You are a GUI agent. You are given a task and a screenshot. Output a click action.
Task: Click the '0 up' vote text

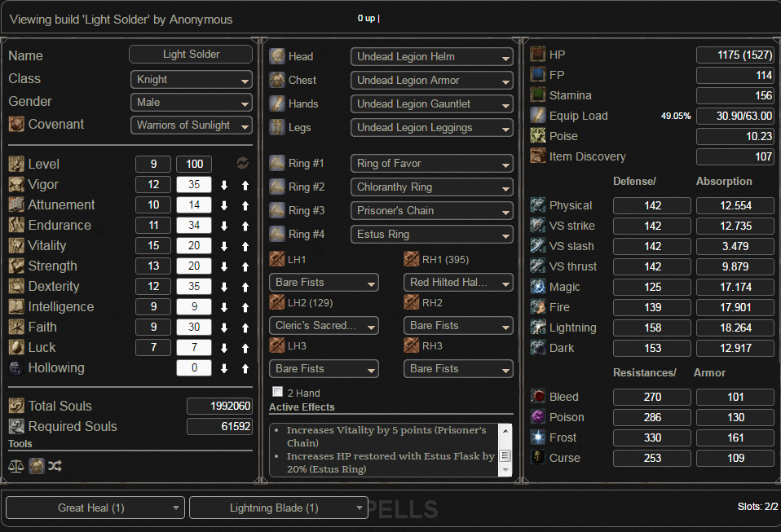click(x=368, y=19)
